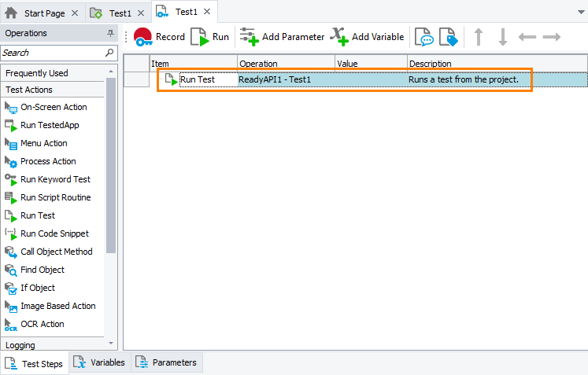The width and height of the screenshot is (588, 375).
Task: Run the keyword test
Action: click(x=210, y=37)
